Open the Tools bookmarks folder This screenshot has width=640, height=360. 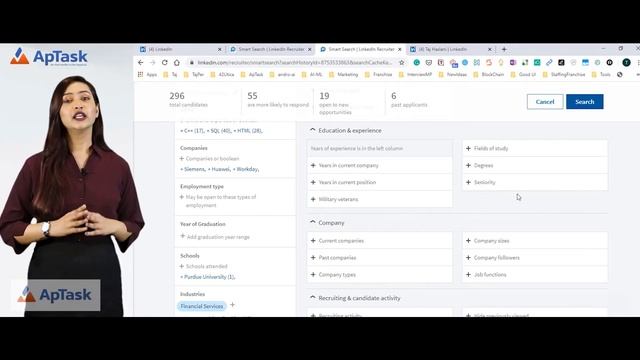(601, 74)
